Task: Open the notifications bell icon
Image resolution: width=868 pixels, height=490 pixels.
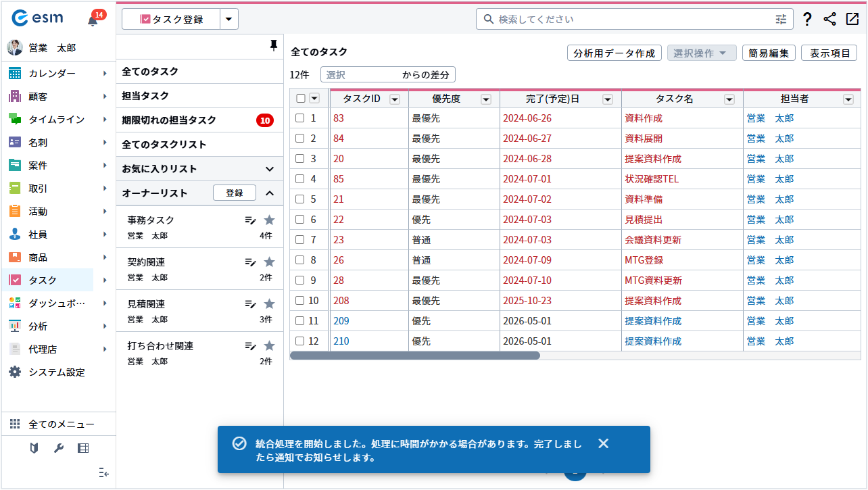Action: coord(93,20)
